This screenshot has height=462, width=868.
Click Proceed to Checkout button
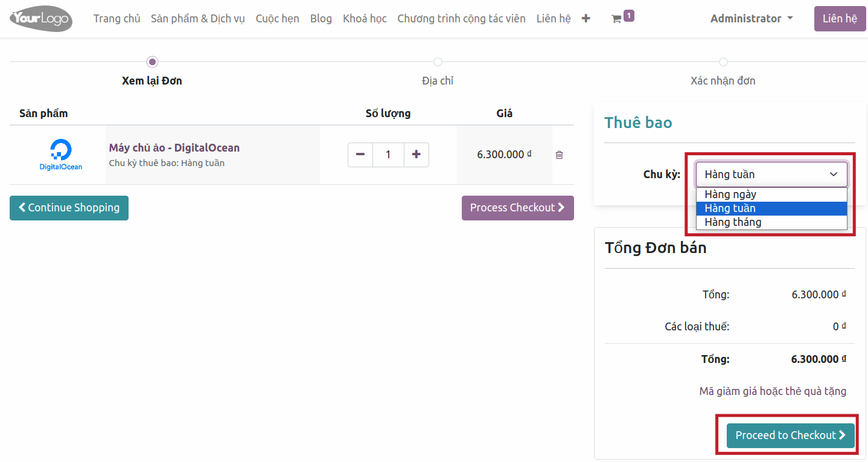point(790,435)
